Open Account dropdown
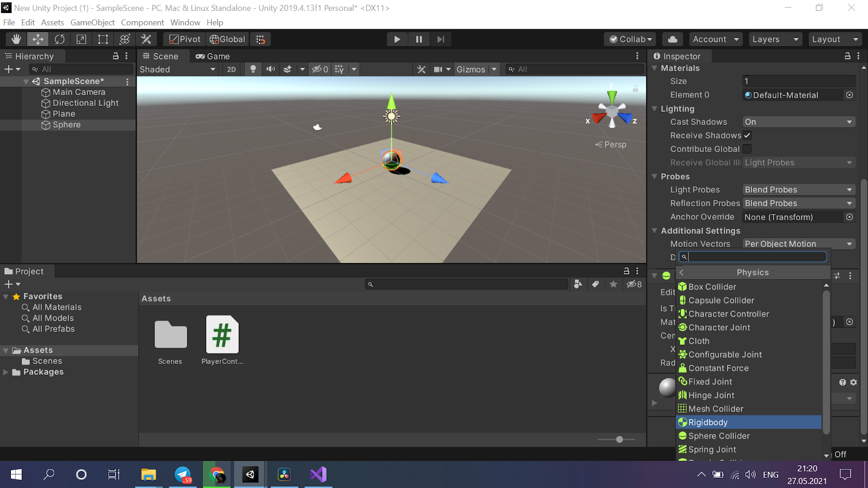Screen dimensions: 868x488 716,39
